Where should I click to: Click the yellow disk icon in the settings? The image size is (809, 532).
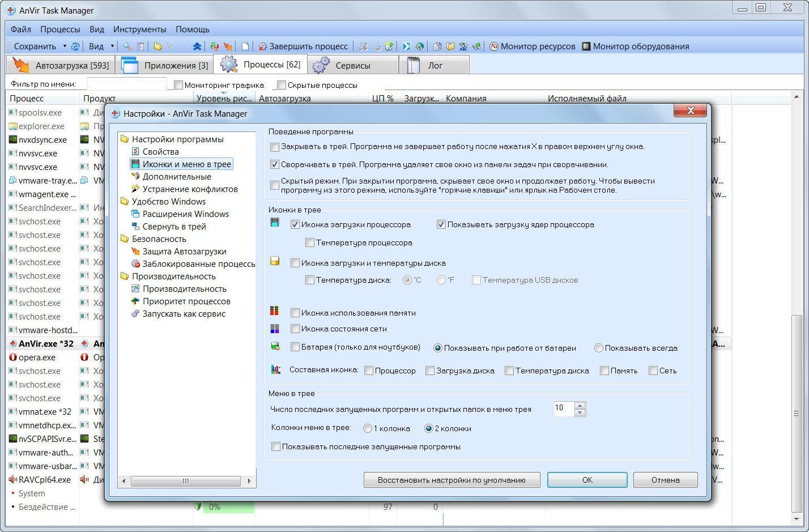275,261
